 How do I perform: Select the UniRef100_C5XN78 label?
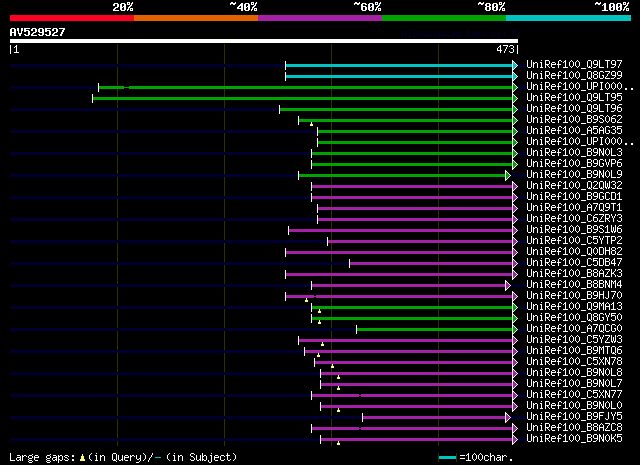(x=574, y=362)
